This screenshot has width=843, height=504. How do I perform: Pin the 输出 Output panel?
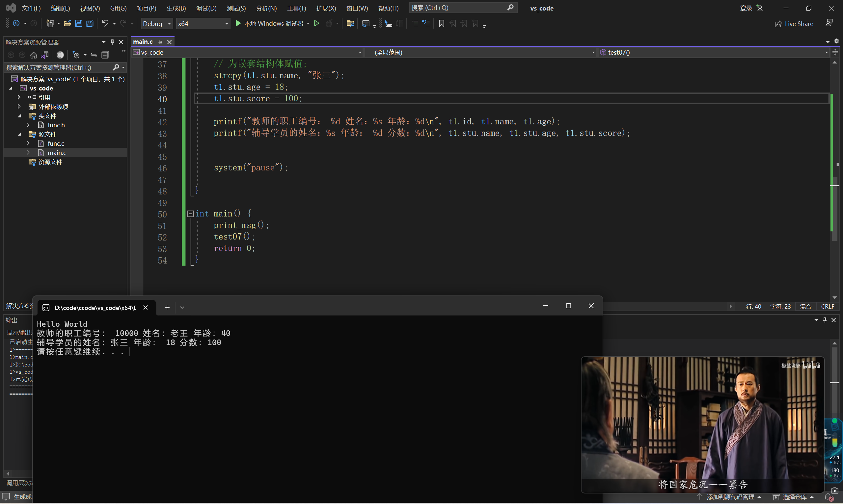825,320
